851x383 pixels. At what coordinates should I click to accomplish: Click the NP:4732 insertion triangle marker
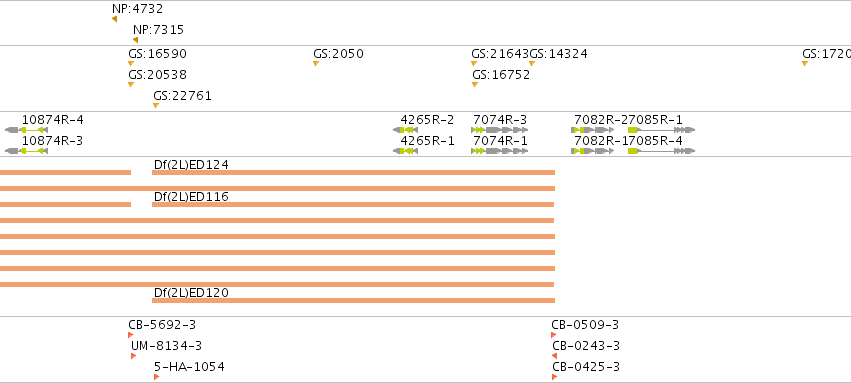pos(115,19)
